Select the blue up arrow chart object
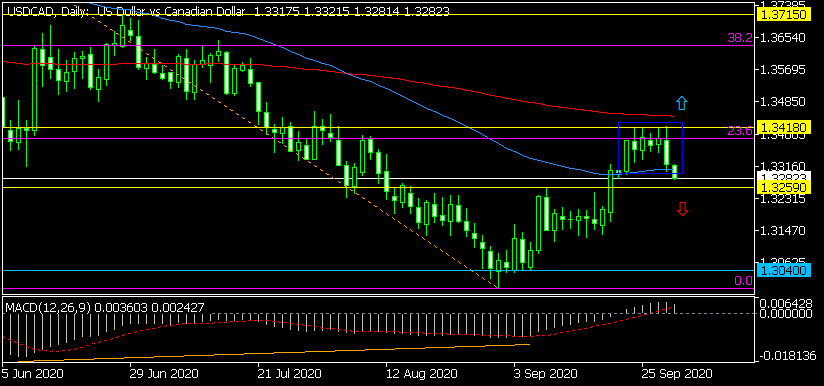This screenshot has width=824, height=386. pos(682,103)
